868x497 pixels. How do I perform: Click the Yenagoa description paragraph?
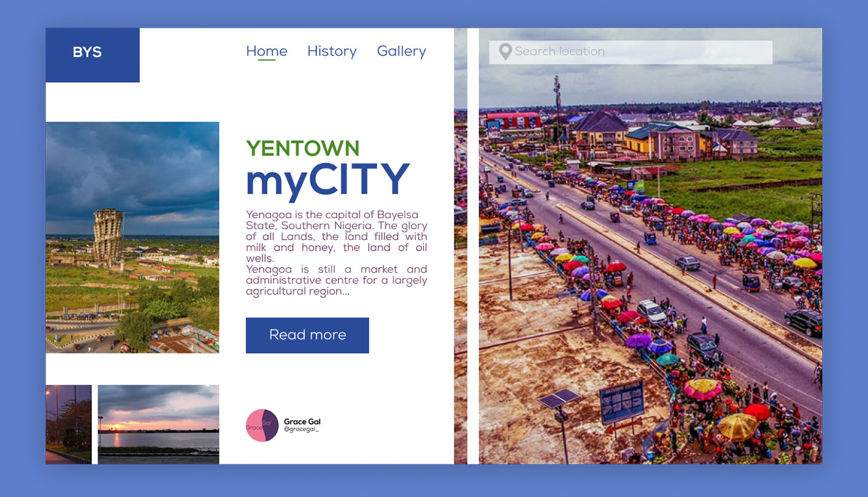(336, 252)
